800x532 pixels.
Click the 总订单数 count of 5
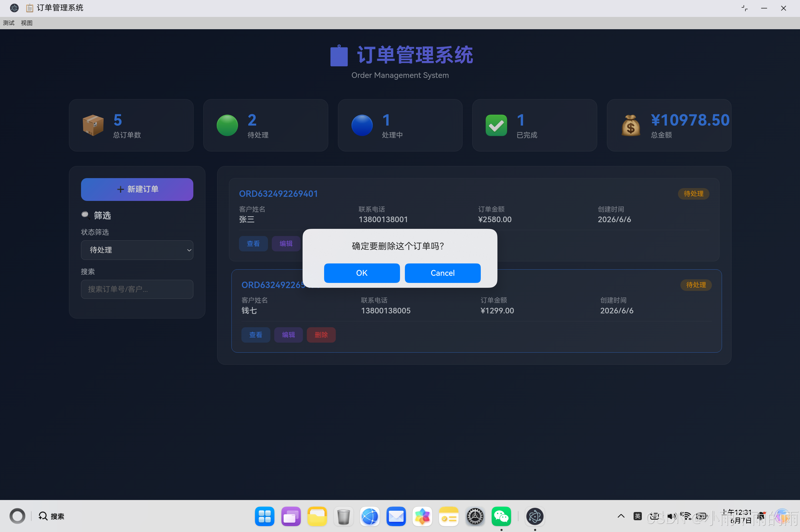tap(118, 120)
